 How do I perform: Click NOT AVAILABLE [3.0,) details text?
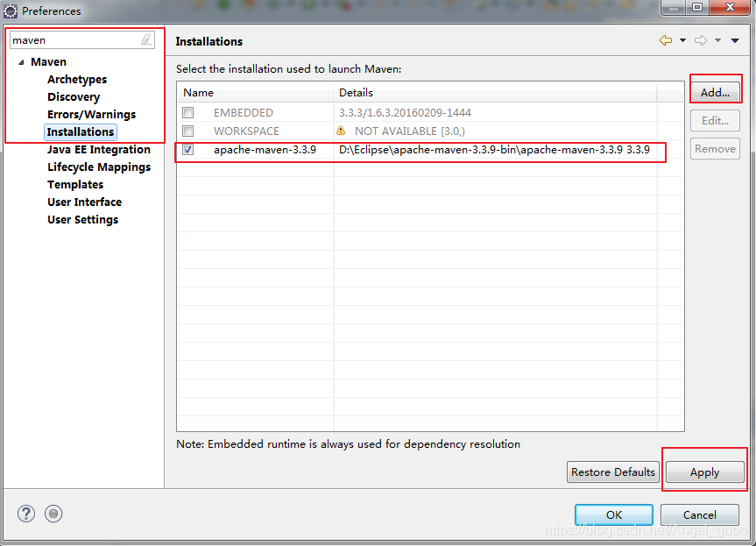[x=410, y=131]
